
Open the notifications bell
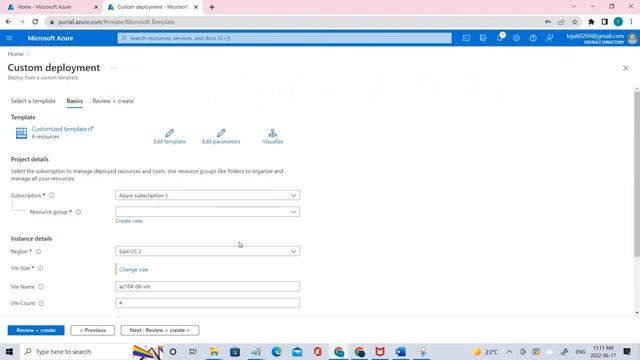pos(500,38)
